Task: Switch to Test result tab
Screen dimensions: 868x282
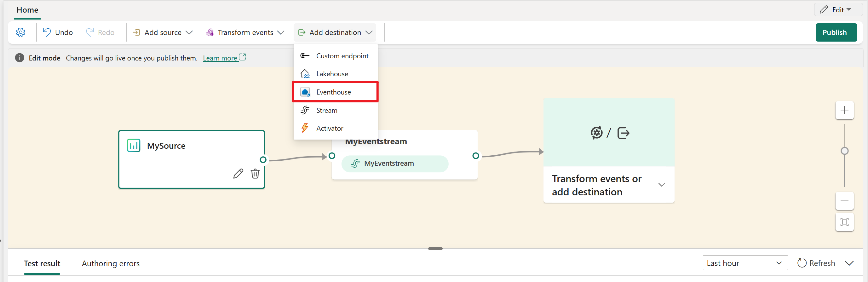Action: point(42,263)
